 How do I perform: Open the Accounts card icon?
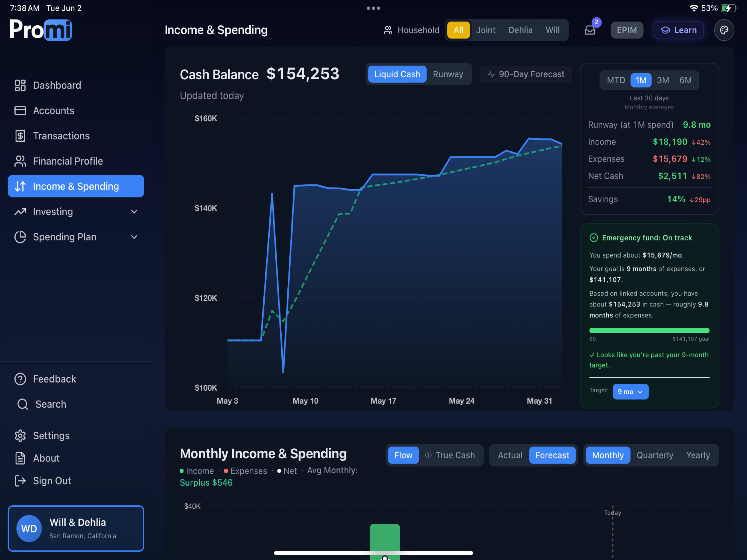point(20,110)
